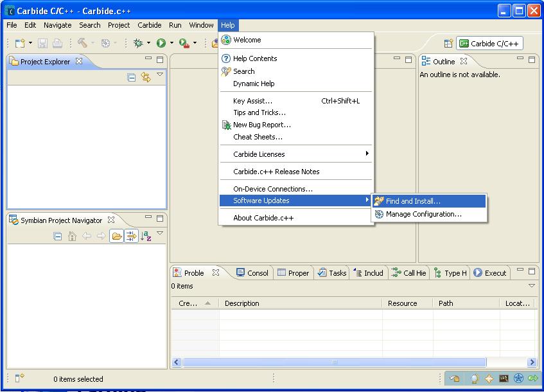Click the green Run icon
The image size is (544, 392).
(161, 43)
